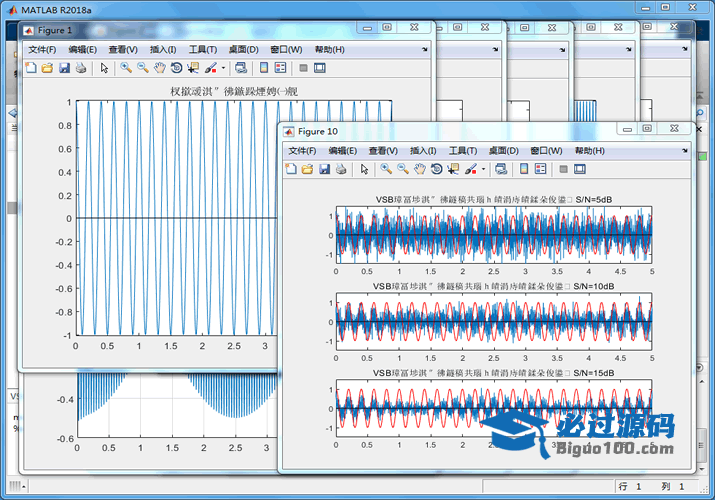Screen dimensions: 715x500
Task: Open 工具(T) menu in Figure 1
Action: click(x=203, y=50)
